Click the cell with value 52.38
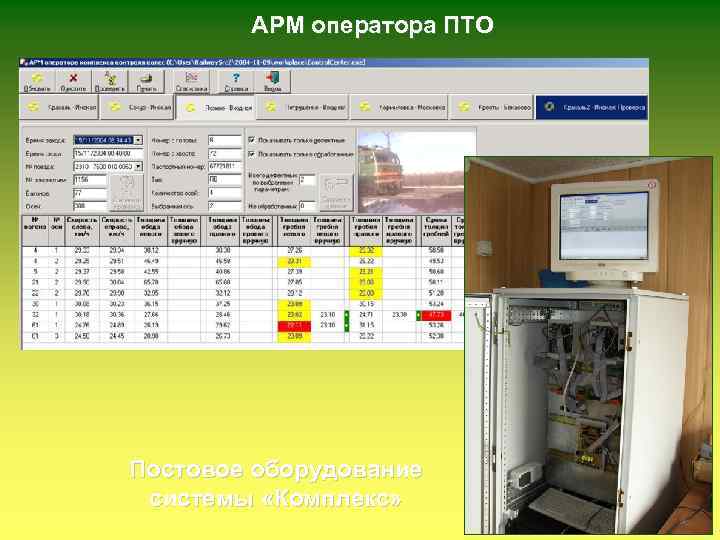The height and width of the screenshot is (540, 720). point(436,337)
